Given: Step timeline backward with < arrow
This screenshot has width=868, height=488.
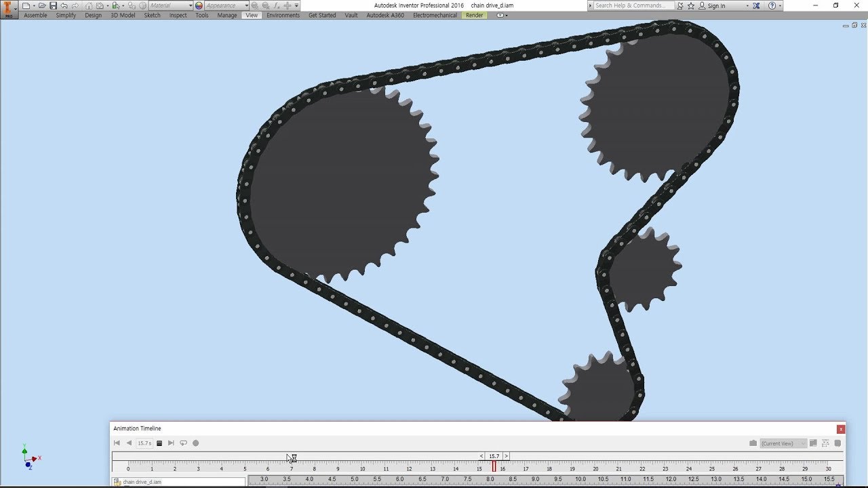Looking at the screenshot, I should 481,456.
